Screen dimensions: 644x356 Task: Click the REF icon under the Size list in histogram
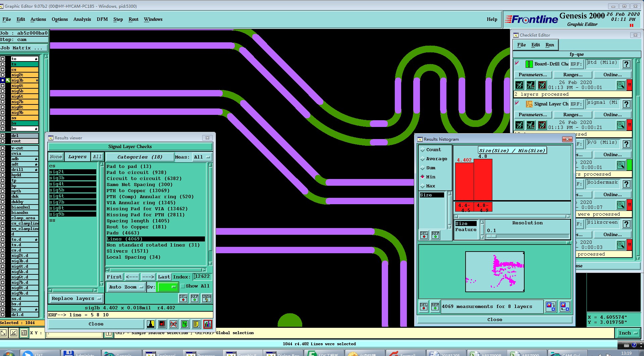tap(435, 235)
